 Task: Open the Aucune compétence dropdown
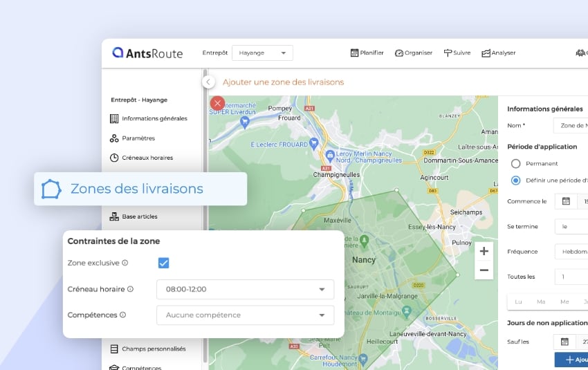point(245,315)
